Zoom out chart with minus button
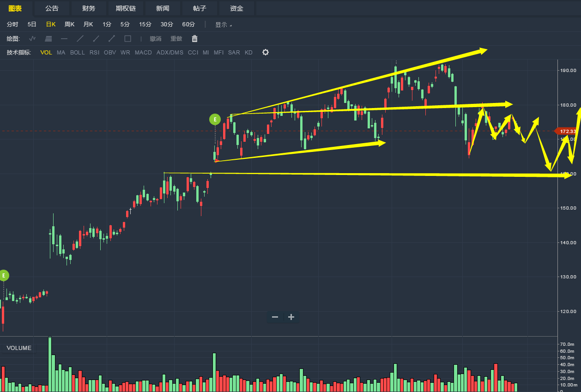The image size is (581, 392). click(275, 317)
